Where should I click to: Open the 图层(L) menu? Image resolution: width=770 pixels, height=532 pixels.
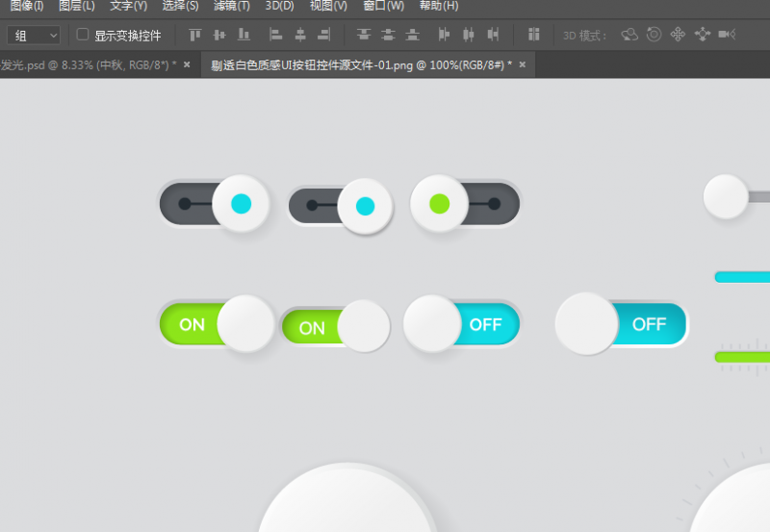click(76, 6)
